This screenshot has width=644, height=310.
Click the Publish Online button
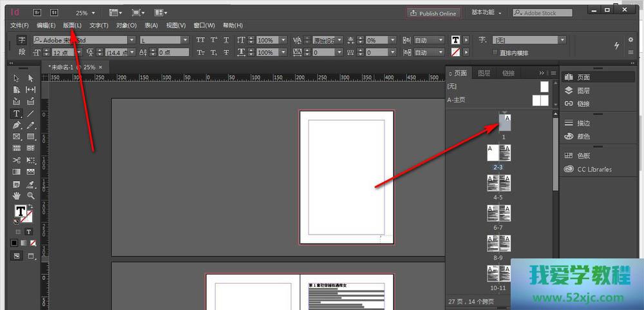point(433,13)
